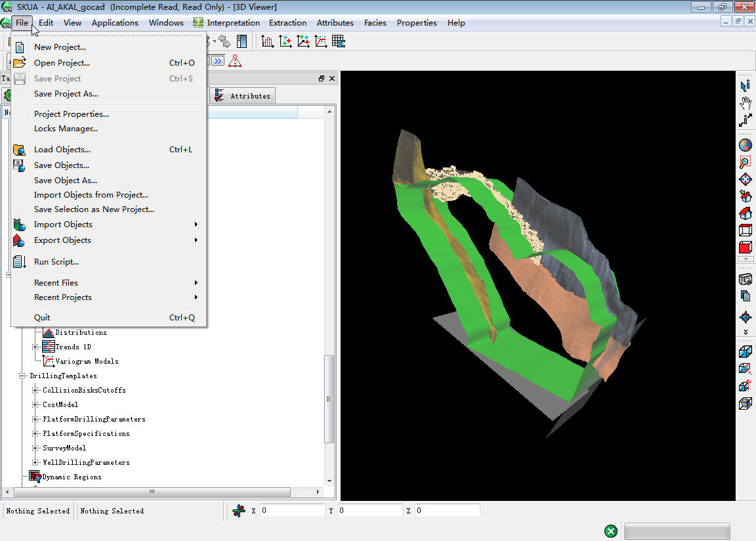Click the red-roof home view icon
Image resolution: width=756 pixels, height=541 pixels.
pos(745,213)
